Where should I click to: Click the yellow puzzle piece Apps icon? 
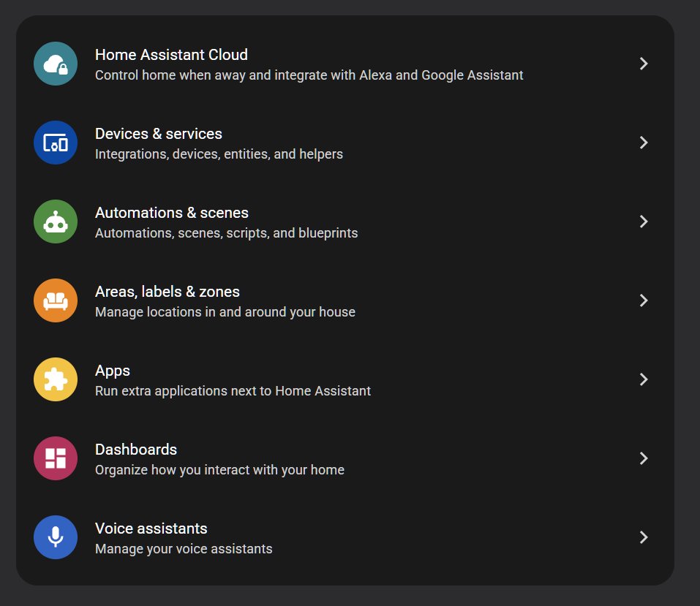coord(56,379)
